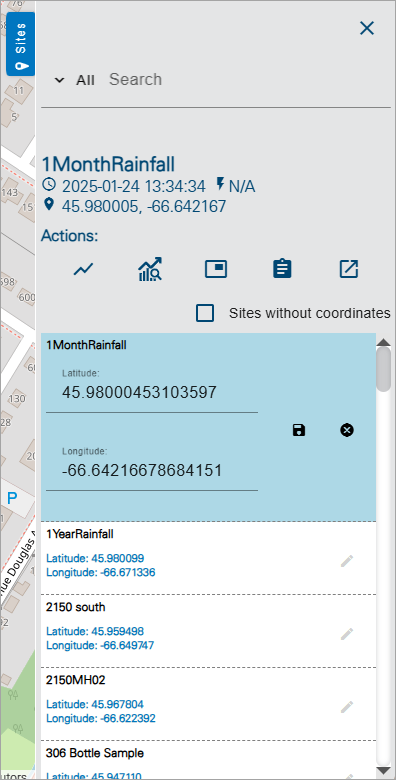Click Longitude: -66.622392 under 2150MH02
This screenshot has width=396, height=780.
100,718
